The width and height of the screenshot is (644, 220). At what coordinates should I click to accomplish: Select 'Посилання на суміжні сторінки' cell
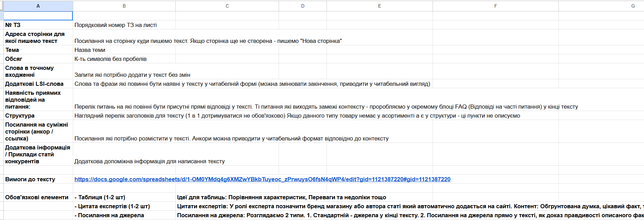38,131
